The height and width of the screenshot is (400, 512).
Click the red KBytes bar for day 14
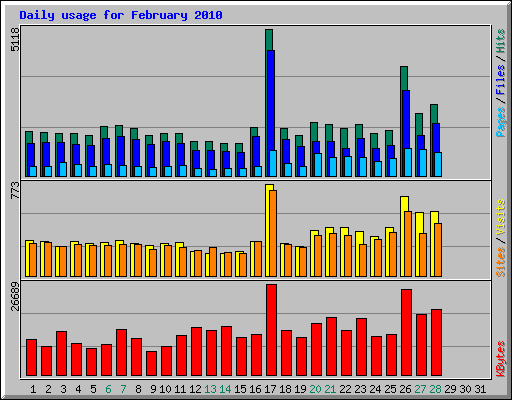226,351
